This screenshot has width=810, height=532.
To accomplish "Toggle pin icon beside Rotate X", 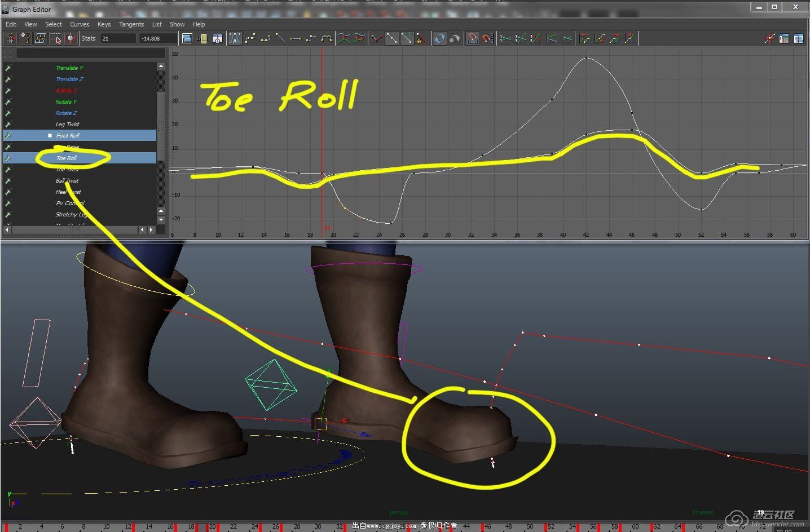I will pos(8,90).
